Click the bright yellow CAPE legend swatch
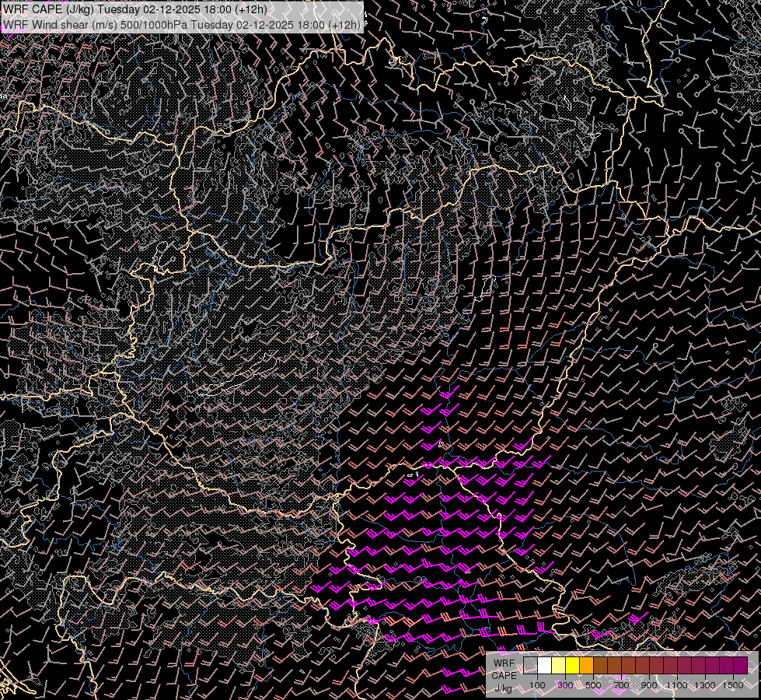Screen dimensions: 761x700 tap(573, 665)
